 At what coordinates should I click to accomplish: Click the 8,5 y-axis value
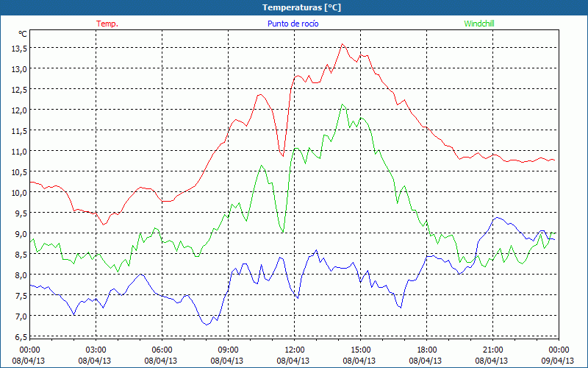point(21,254)
